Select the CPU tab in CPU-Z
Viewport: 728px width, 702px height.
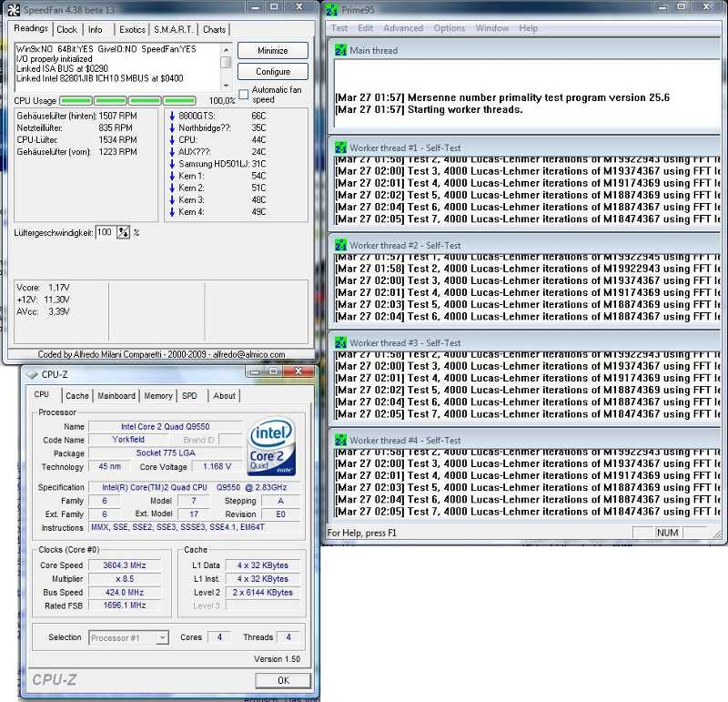[42, 394]
